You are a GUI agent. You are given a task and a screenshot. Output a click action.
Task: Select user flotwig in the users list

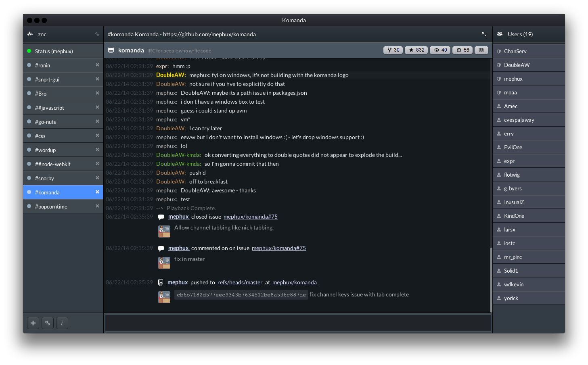coord(529,175)
